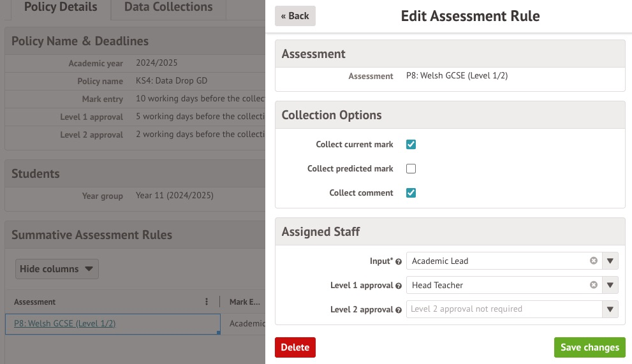The height and width of the screenshot is (364, 632).
Task: Click the help icon beside Level 2 approval
Action: click(399, 310)
